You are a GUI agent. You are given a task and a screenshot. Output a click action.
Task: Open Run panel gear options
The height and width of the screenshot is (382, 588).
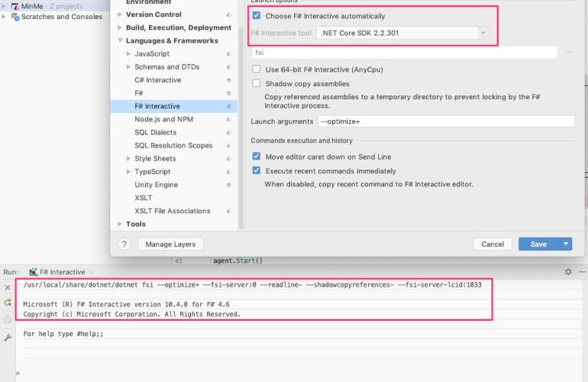pos(567,272)
